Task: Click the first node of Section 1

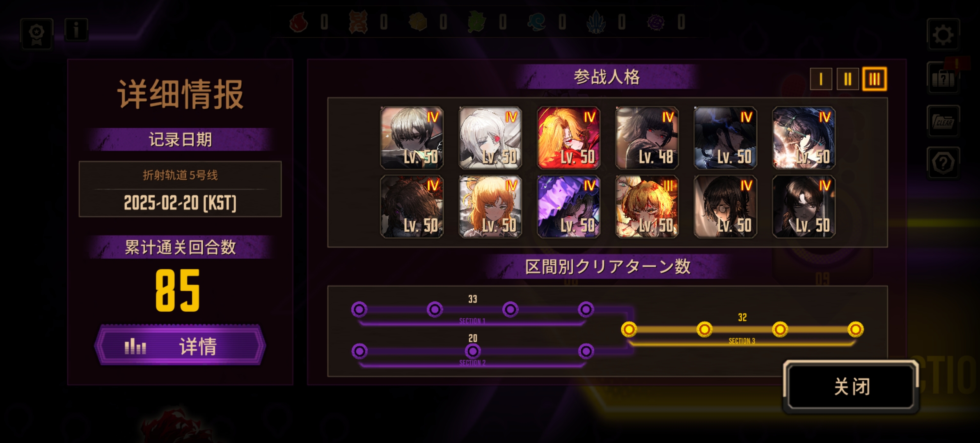Action: click(x=359, y=309)
